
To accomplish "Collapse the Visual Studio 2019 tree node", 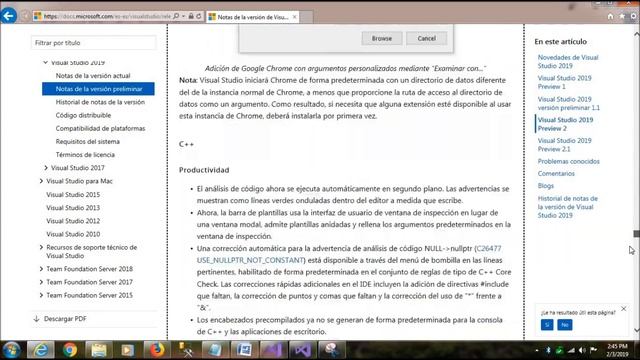I will 45,62.
